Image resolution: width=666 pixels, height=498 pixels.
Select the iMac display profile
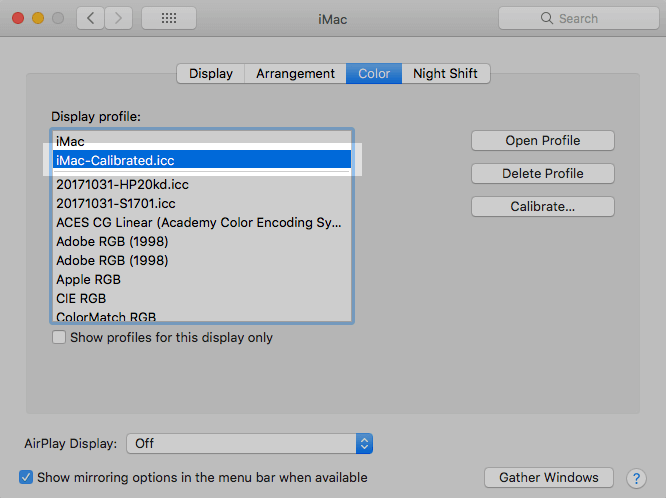[202, 141]
